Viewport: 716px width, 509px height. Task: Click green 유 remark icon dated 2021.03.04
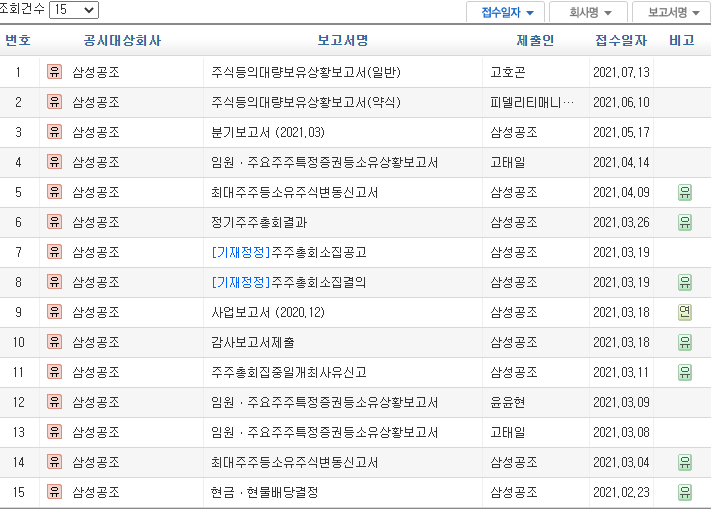click(684, 462)
